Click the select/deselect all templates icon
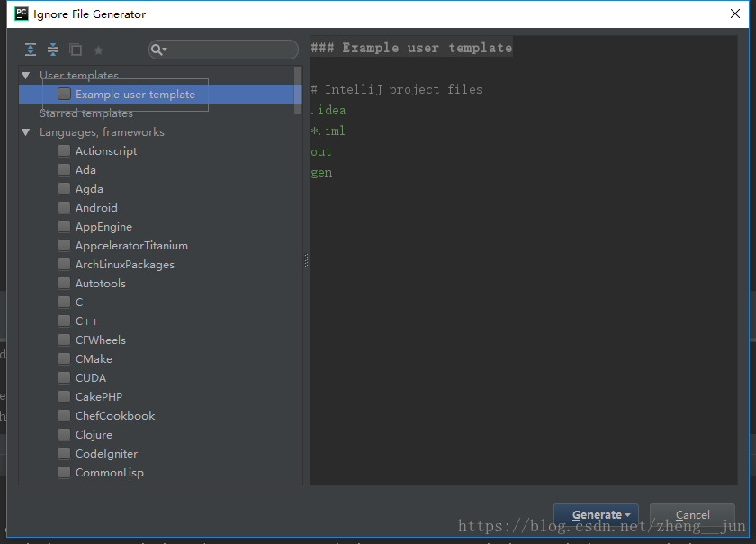Viewport: 756px width, 544px height. click(76, 50)
